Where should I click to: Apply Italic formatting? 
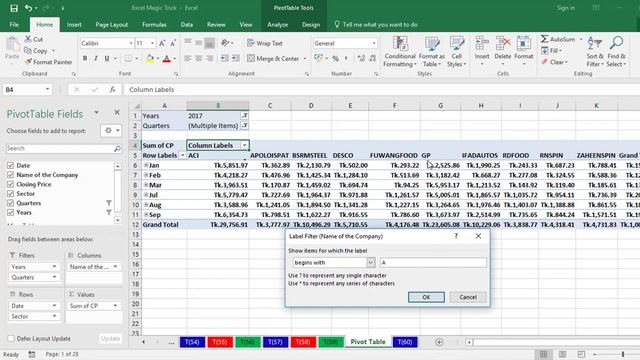pyautogui.click(x=96, y=58)
